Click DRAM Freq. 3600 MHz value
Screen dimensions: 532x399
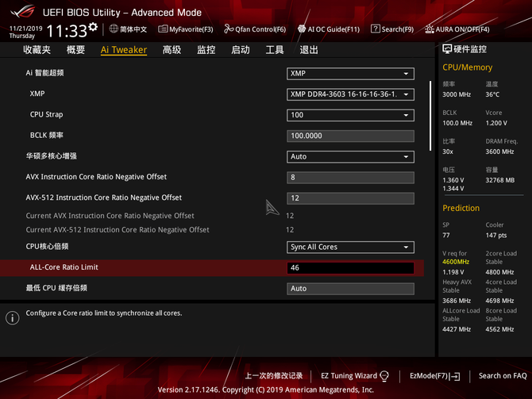point(499,152)
